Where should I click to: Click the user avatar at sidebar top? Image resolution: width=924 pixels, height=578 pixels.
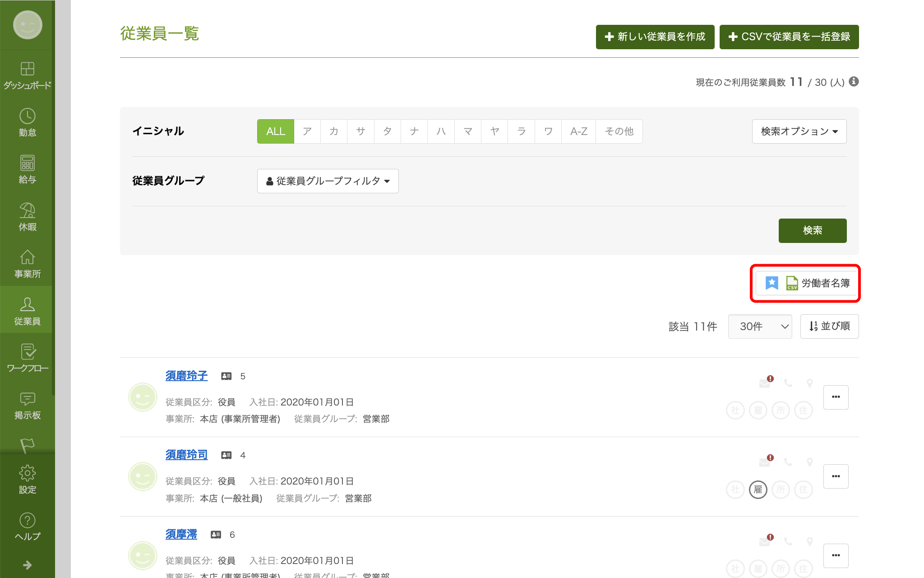point(28,25)
